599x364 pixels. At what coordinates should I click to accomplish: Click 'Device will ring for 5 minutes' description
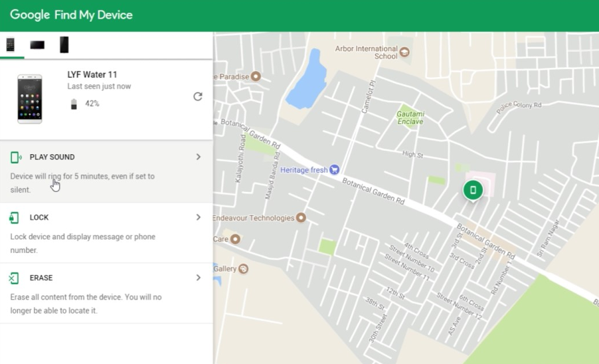pos(82,183)
